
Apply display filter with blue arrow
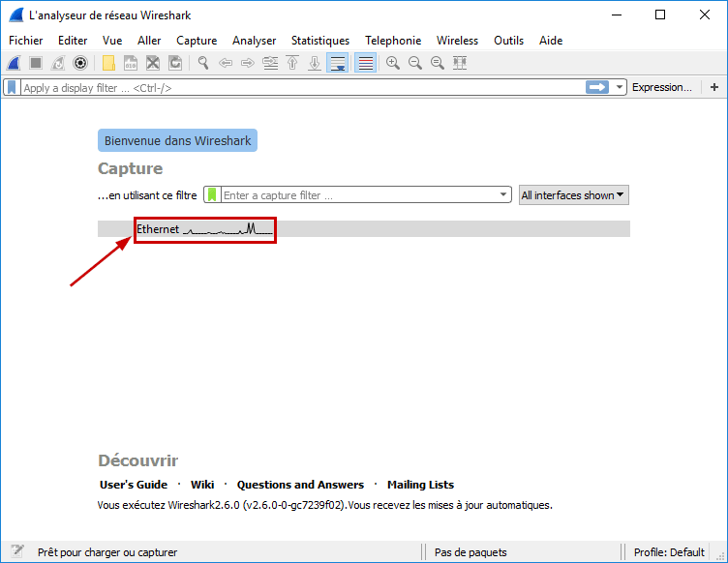point(597,87)
